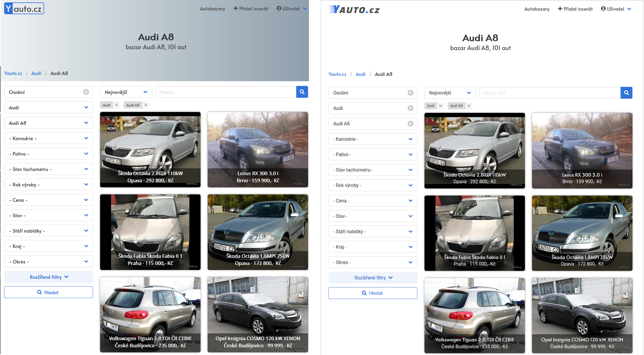Open Uživatel menu on right page

(x=616, y=9)
